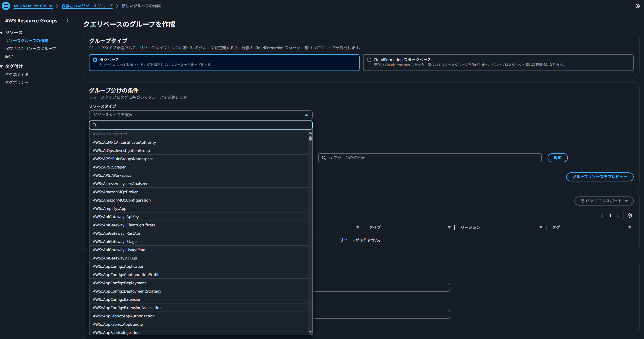Click the sort arrow beside the タグ column
Image resolution: width=644 pixels, height=339 pixels.
(630, 228)
